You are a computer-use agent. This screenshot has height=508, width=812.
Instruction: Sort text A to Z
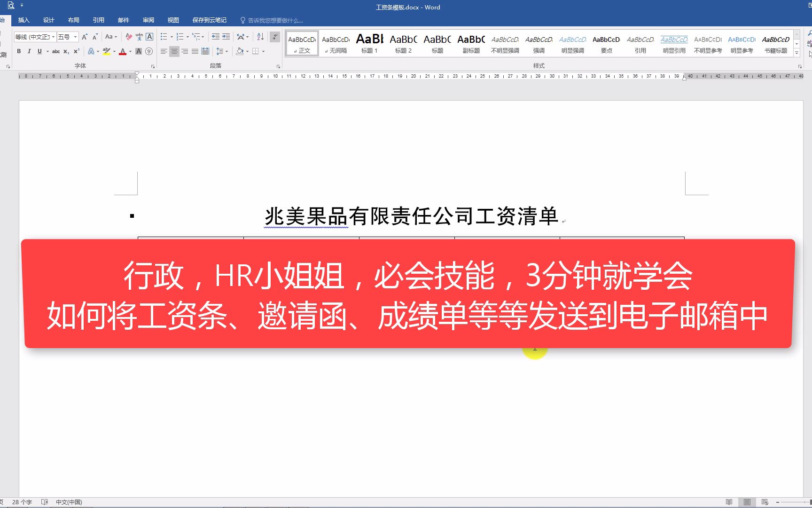260,37
